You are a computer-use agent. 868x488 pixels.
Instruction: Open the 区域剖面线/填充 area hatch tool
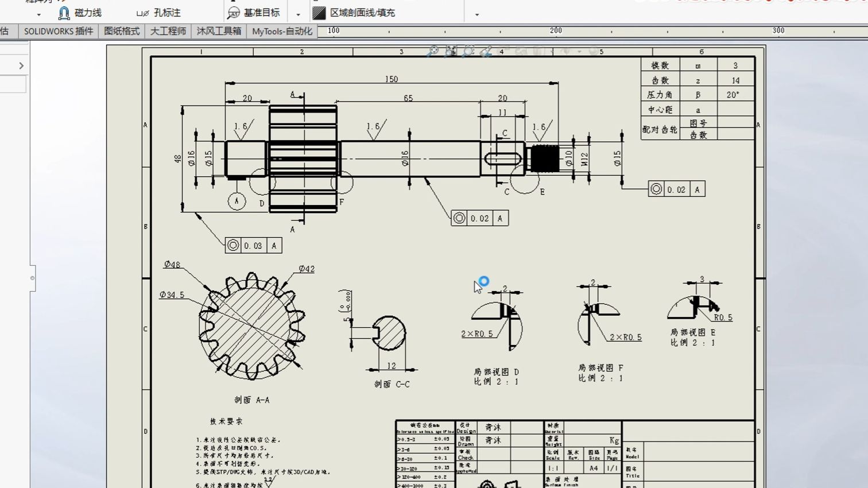(x=354, y=13)
